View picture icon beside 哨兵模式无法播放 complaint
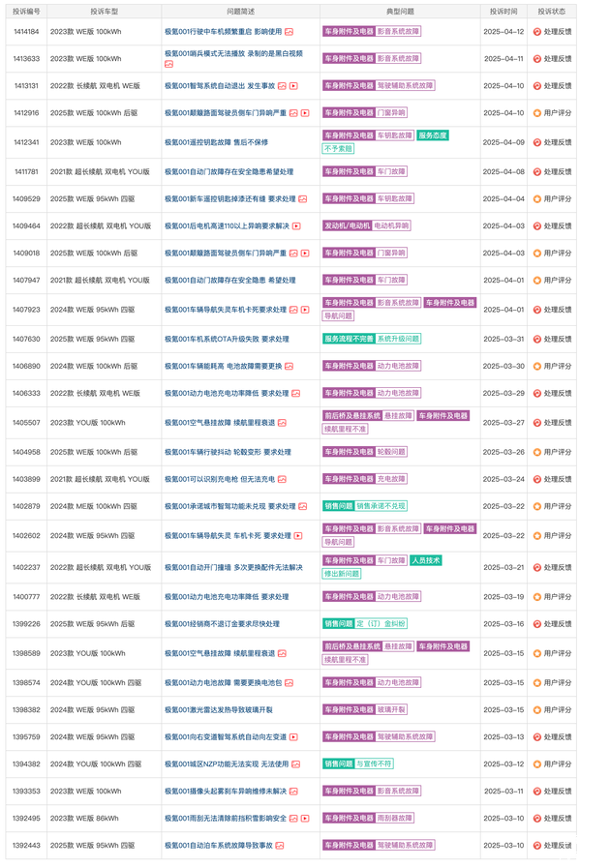Image resolution: width=610 pixels, height=868 pixels. click(x=169, y=64)
